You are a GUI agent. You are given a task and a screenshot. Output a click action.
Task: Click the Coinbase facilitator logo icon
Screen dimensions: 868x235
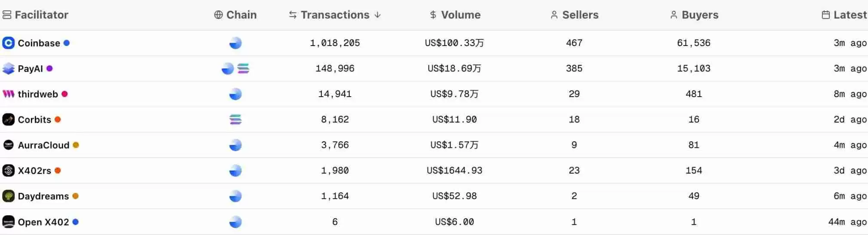click(x=8, y=43)
